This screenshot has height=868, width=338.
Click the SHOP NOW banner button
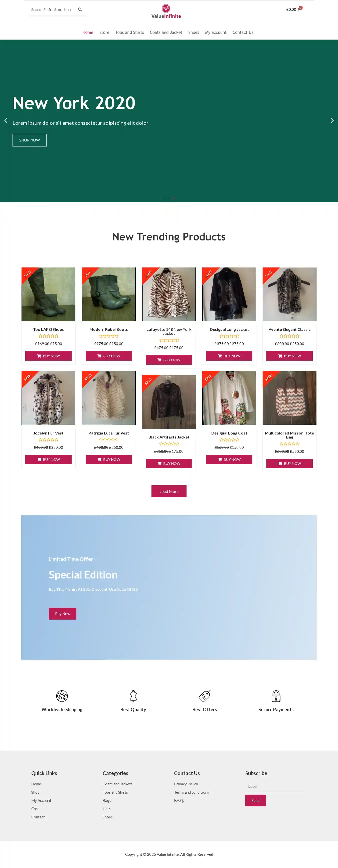pyautogui.click(x=29, y=140)
